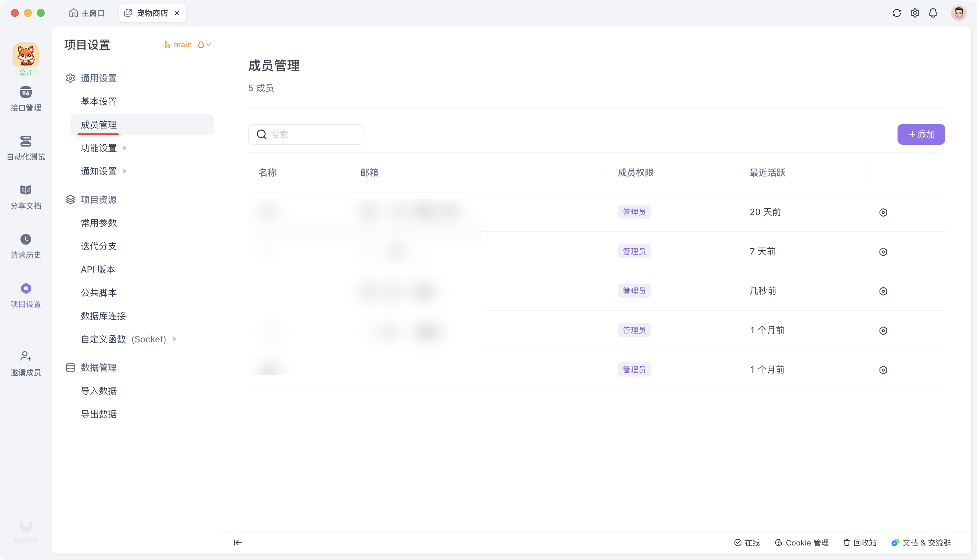This screenshot has height=560, width=977.
Task: Click inside the member search field
Action: (306, 134)
